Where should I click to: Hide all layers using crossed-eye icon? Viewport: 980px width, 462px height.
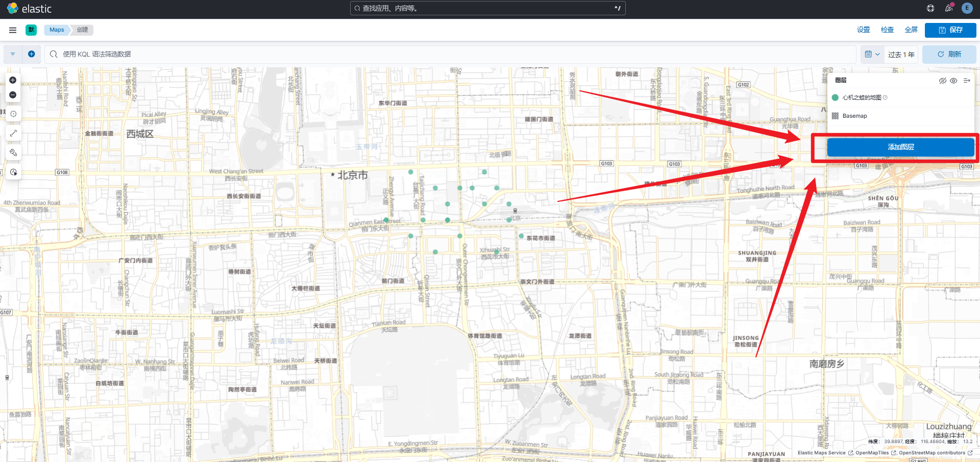point(943,81)
